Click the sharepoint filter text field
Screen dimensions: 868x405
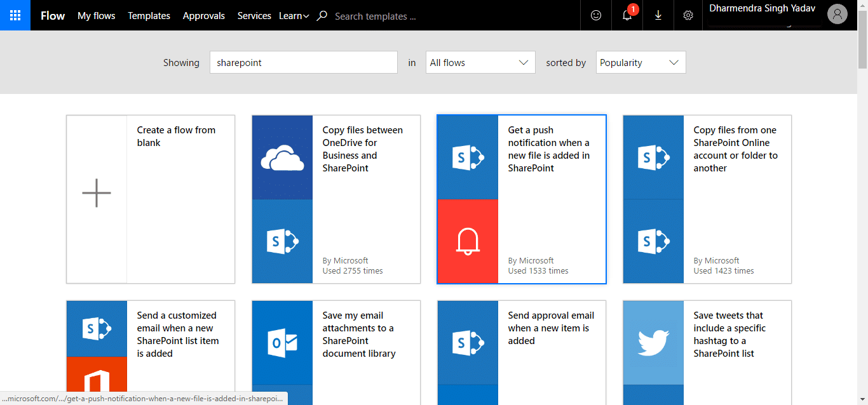point(303,62)
